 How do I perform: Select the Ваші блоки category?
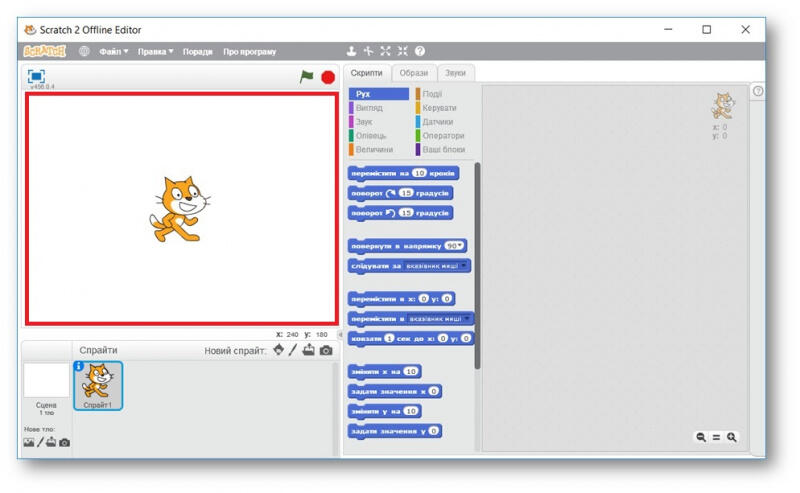pyautogui.click(x=444, y=149)
